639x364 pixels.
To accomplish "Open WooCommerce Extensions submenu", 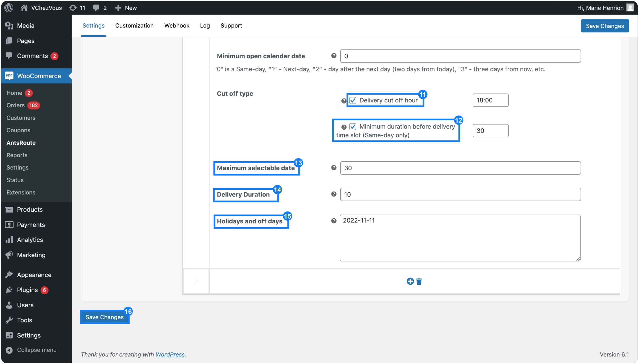I will [21, 192].
